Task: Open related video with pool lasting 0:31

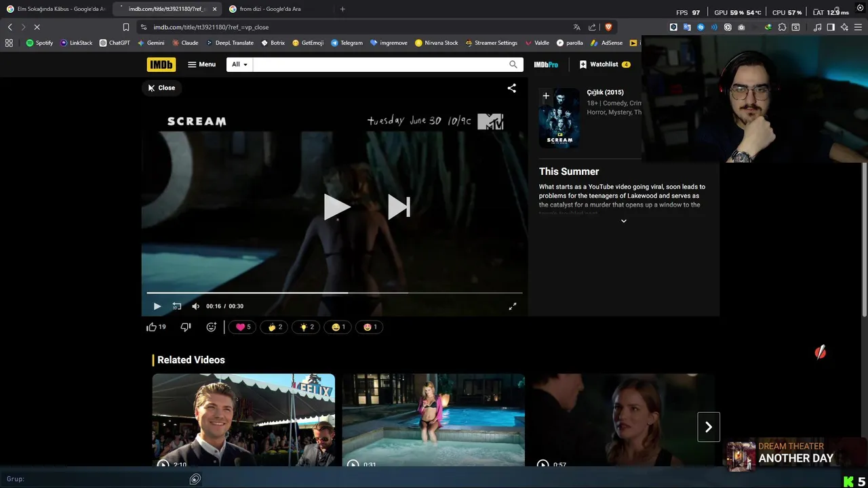Action: pyautogui.click(x=433, y=420)
